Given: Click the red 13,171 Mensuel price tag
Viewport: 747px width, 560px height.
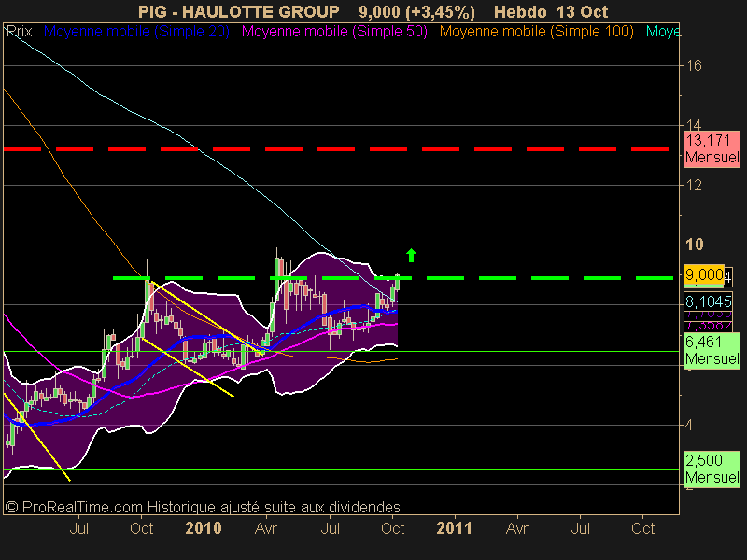Looking at the screenshot, I should coord(712,149).
